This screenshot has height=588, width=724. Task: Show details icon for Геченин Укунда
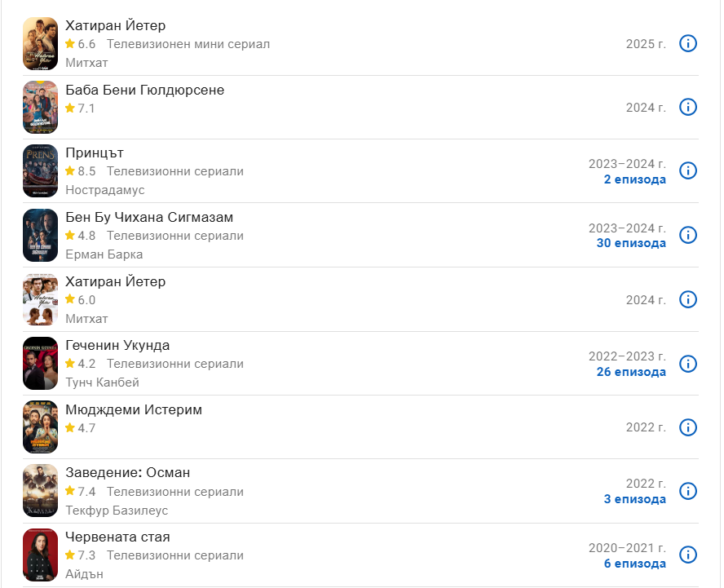coord(688,363)
